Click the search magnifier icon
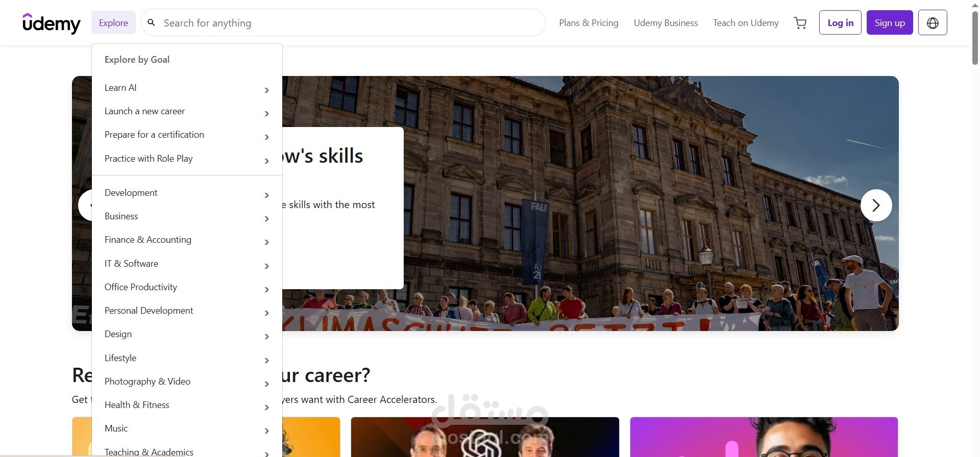Image resolution: width=980 pixels, height=457 pixels. [152, 22]
